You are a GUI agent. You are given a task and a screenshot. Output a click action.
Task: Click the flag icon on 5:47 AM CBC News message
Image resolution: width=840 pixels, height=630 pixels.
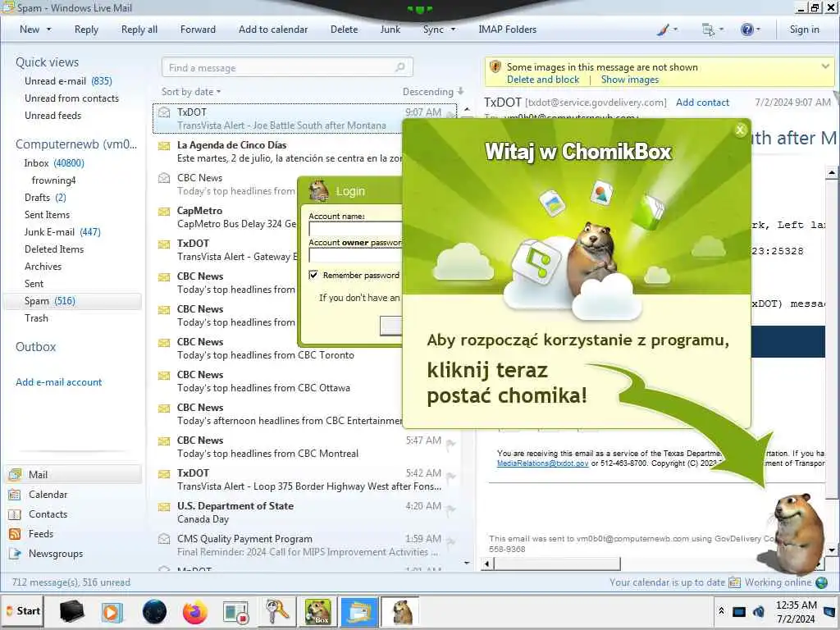[451, 444]
